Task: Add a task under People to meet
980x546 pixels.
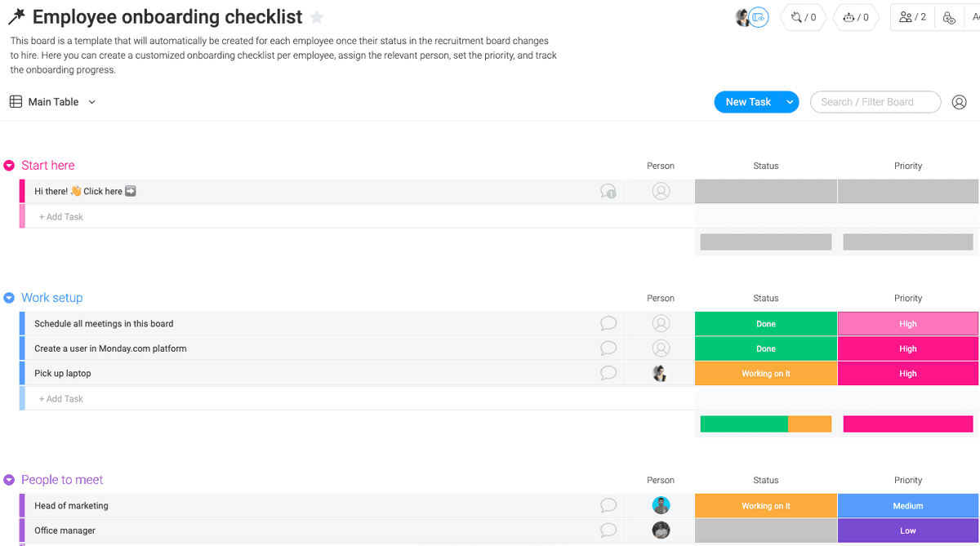Action: (61, 543)
